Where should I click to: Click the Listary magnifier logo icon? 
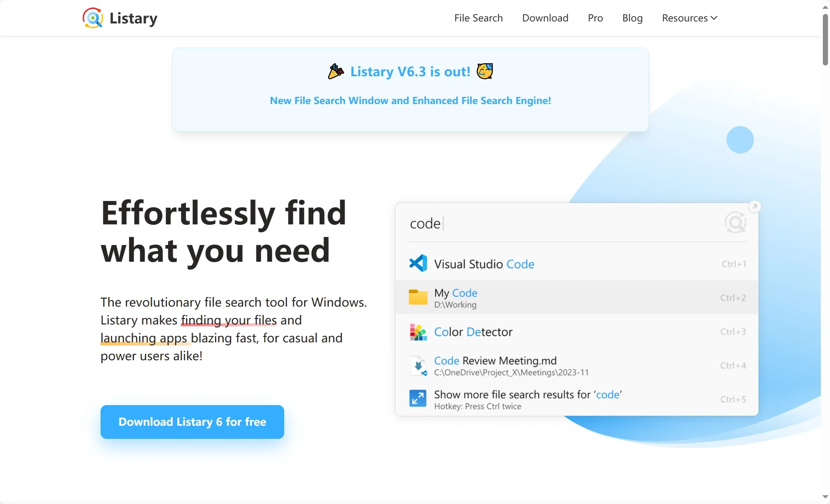(x=93, y=18)
